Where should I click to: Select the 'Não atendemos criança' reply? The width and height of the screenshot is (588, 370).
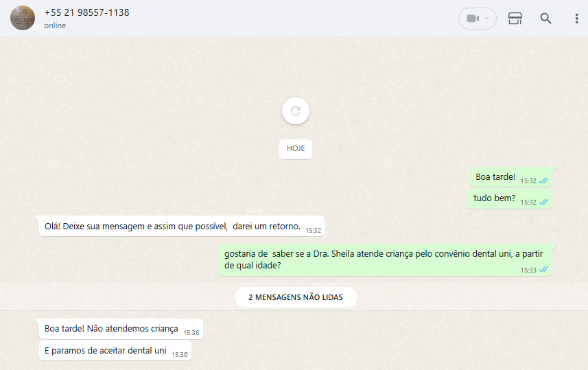click(121, 329)
